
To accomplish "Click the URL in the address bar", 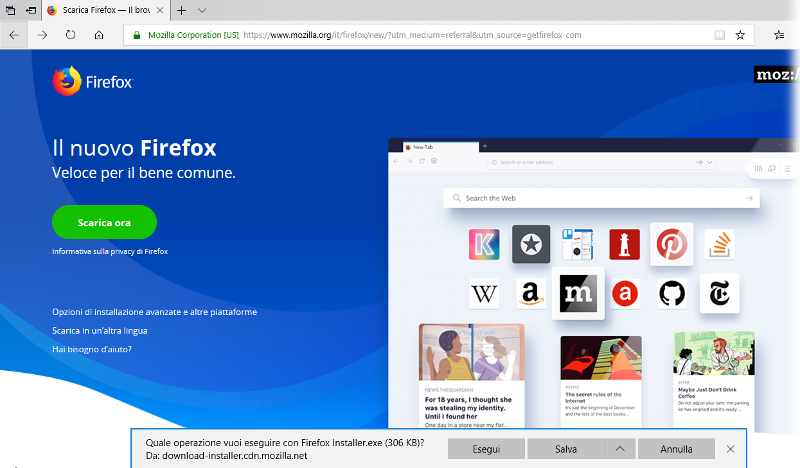I will [412, 35].
